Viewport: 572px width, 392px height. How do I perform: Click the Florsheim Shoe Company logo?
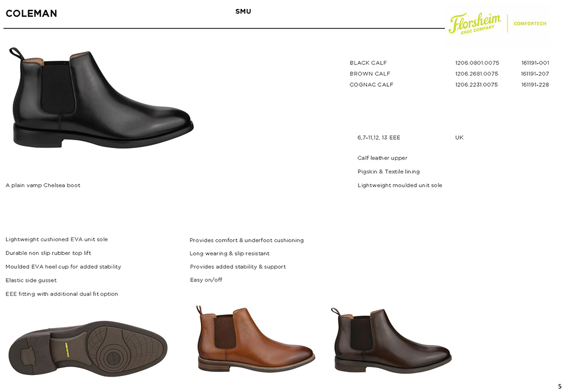pos(475,23)
